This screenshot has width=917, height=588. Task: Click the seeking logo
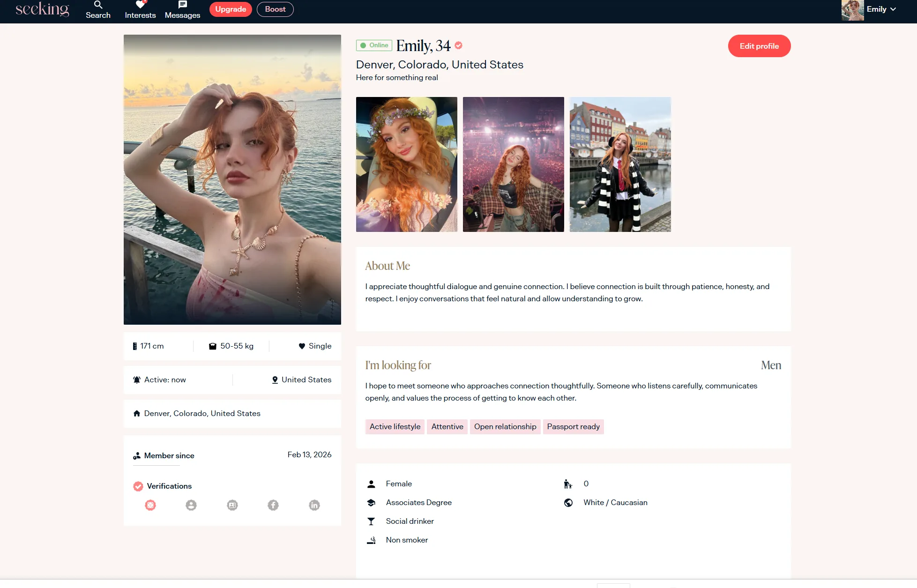42,9
